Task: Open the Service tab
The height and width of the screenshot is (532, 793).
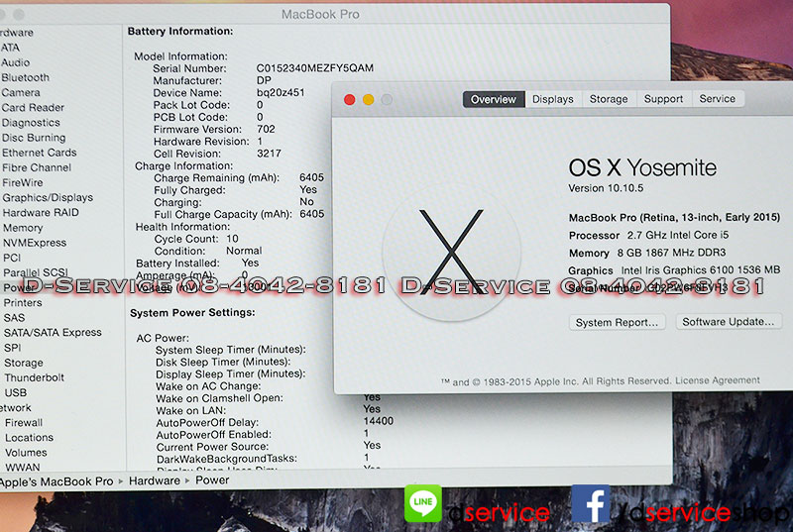Action: pyautogui.click(x=717, y=99)
